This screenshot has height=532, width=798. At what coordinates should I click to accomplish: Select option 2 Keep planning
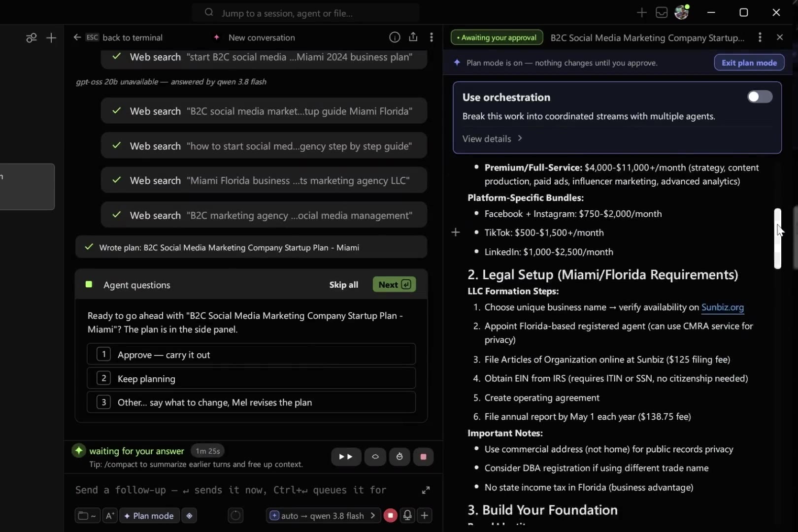pos(251,378)
